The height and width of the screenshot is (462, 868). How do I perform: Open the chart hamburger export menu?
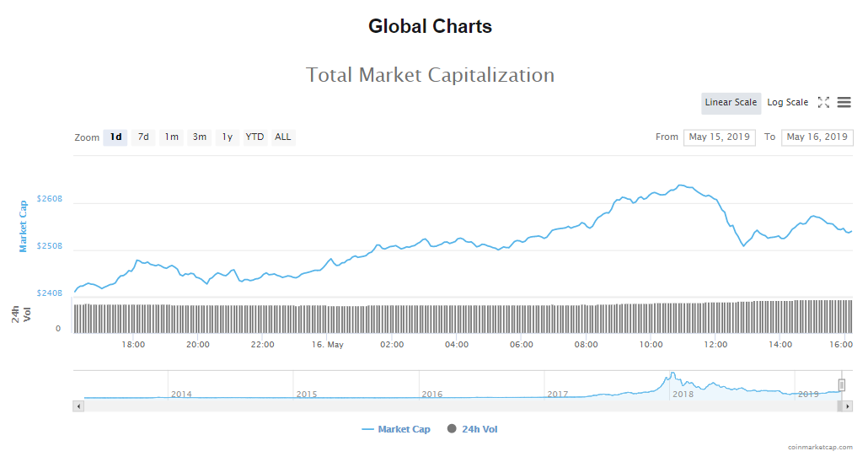[844, 103]
